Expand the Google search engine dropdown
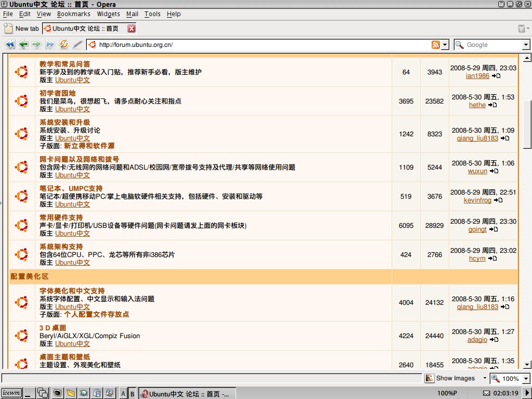This screenshot has width=532, height=399. click(x=526, y=44)
